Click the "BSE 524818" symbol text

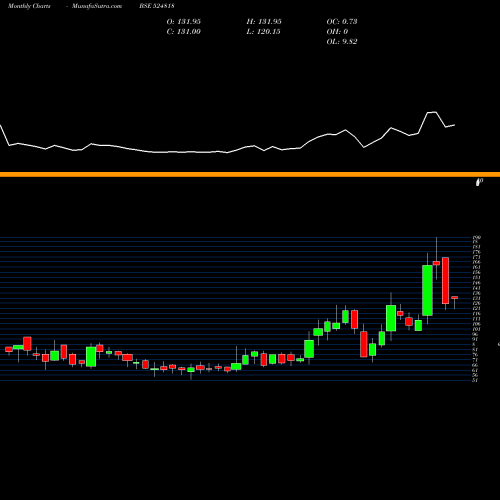tap(157, 6)
